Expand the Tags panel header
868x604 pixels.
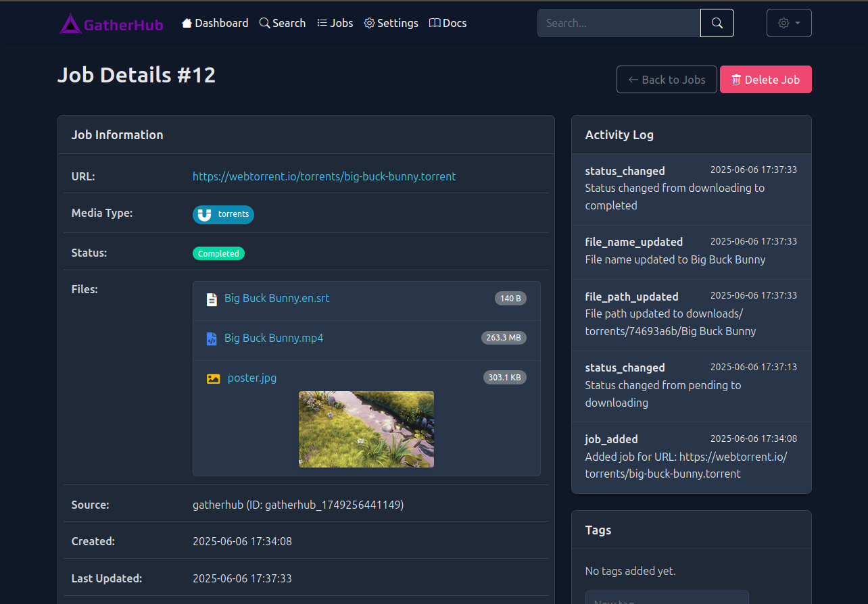pos(598,530)
